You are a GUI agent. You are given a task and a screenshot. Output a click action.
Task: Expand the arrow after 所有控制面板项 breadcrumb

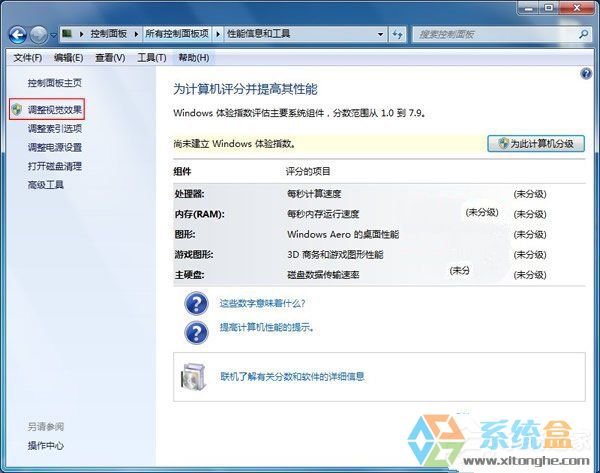pyautogui.click(x=218, y=34)
